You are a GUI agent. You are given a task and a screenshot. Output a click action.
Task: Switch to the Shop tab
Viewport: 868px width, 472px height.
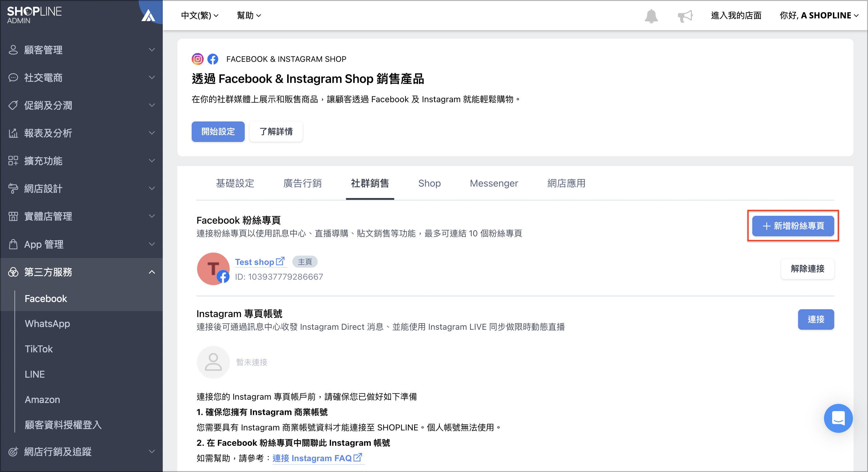[x=429, y=183]
